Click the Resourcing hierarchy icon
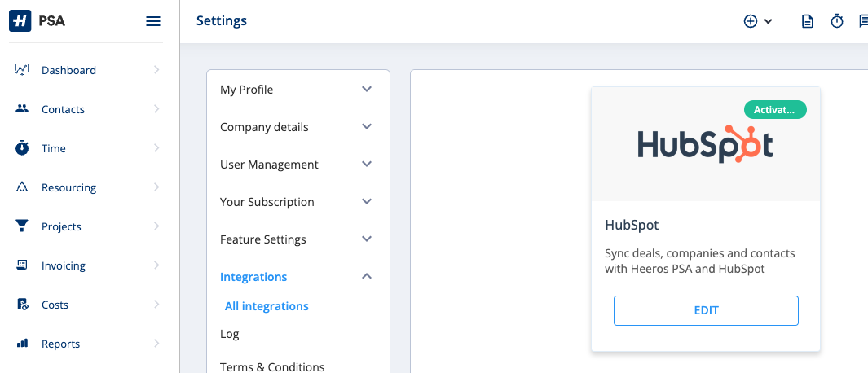 click(21, 187)
